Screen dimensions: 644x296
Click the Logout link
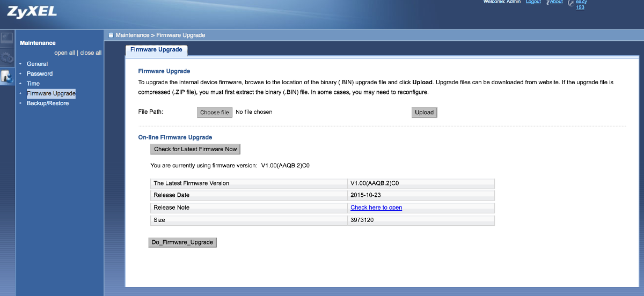click(533, 2)
